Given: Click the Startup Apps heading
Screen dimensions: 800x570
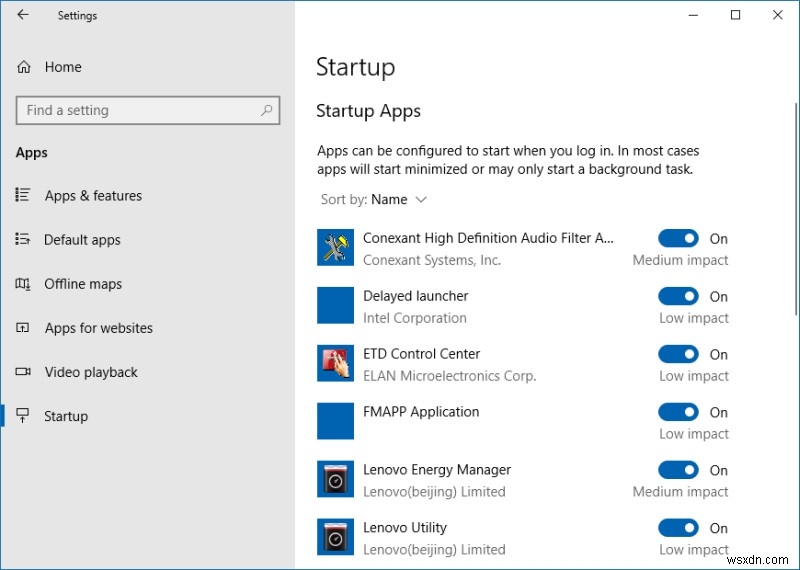Looking at the screenshot, I should tap(368, 111).
